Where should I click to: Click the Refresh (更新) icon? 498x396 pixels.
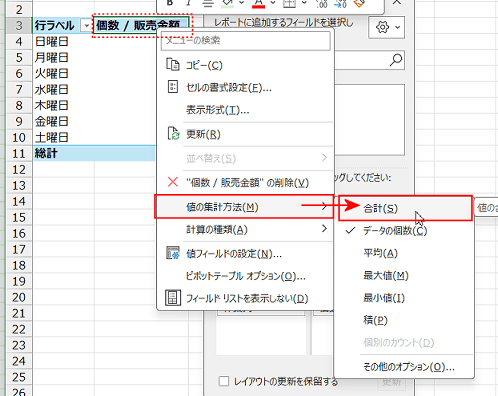(x=173, y=134)
